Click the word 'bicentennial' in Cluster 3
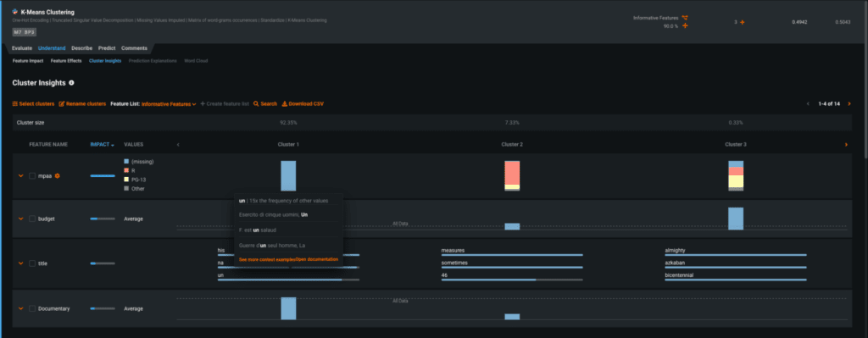The width and height of the screenshot is (868, 338). pos(679,275)
